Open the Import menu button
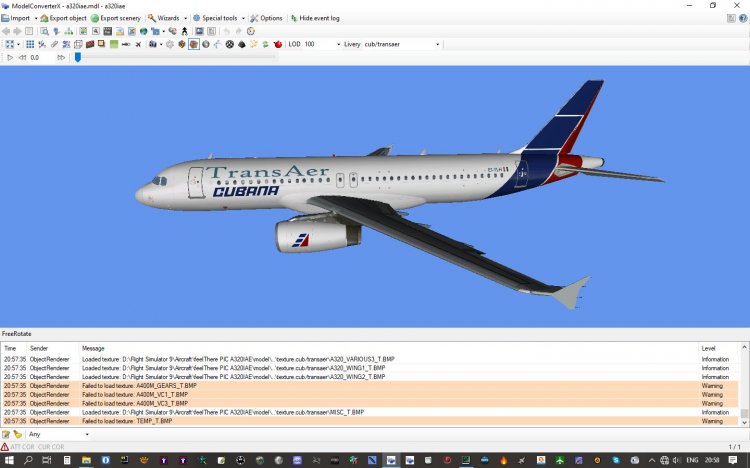 point(15,18)
